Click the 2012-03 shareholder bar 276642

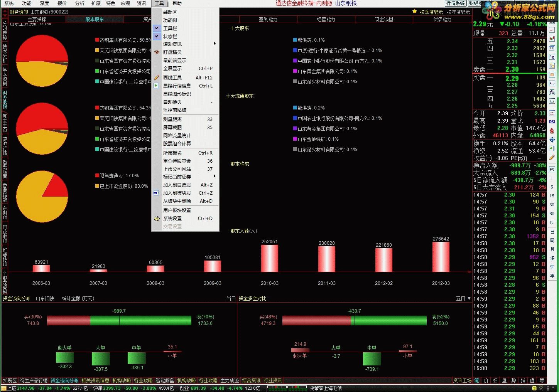click(441, 257)
